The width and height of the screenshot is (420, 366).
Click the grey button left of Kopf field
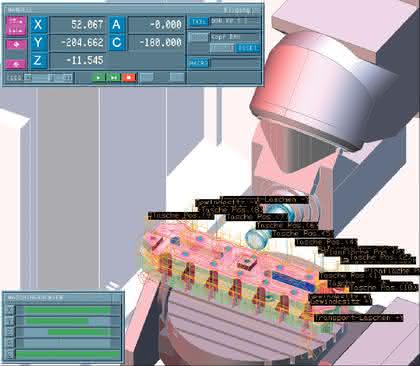pyautogui.click(x=198, y=37)
